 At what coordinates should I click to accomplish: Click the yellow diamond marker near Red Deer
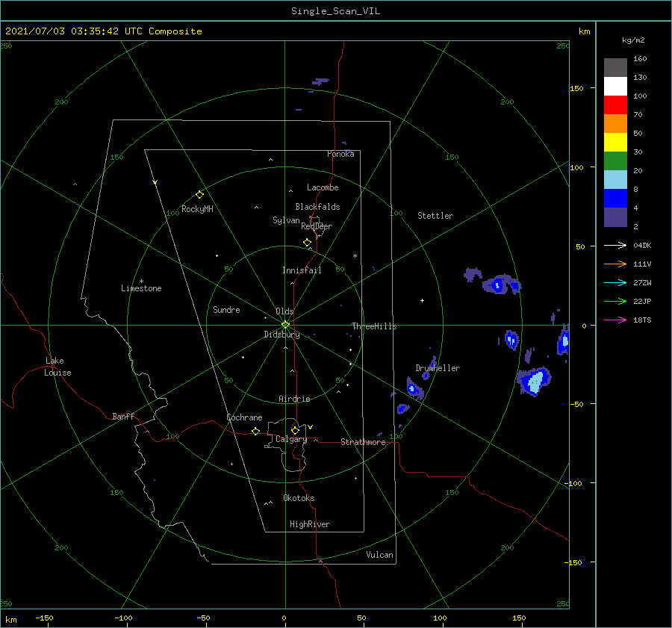pyautogui.click(x=307, y=243)
